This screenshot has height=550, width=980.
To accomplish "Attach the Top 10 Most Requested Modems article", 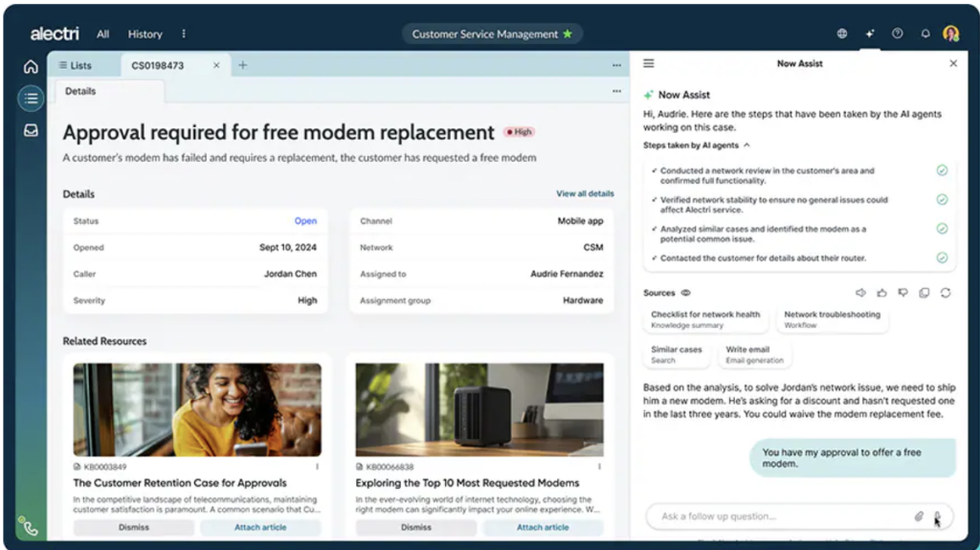I will coord(543,527).
